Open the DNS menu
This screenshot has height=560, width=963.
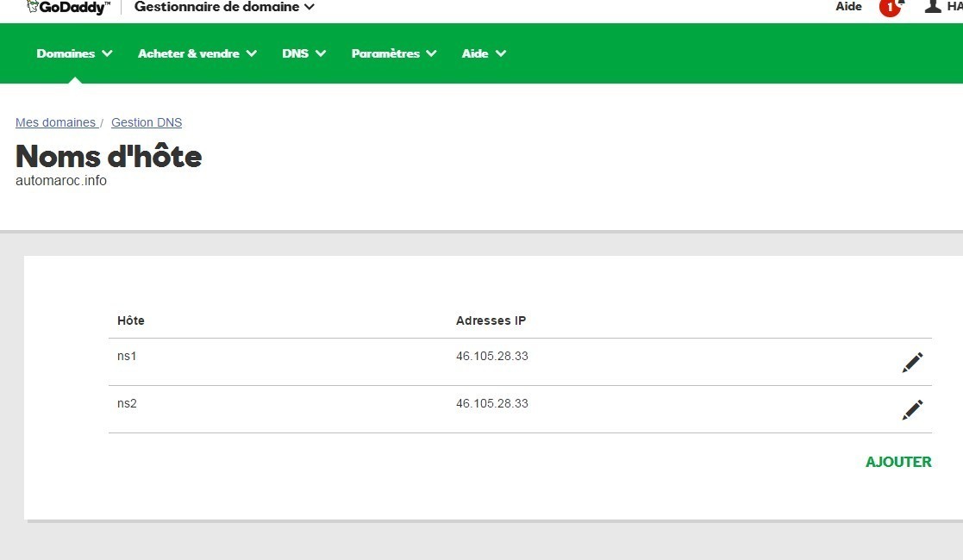click(303, 53)
